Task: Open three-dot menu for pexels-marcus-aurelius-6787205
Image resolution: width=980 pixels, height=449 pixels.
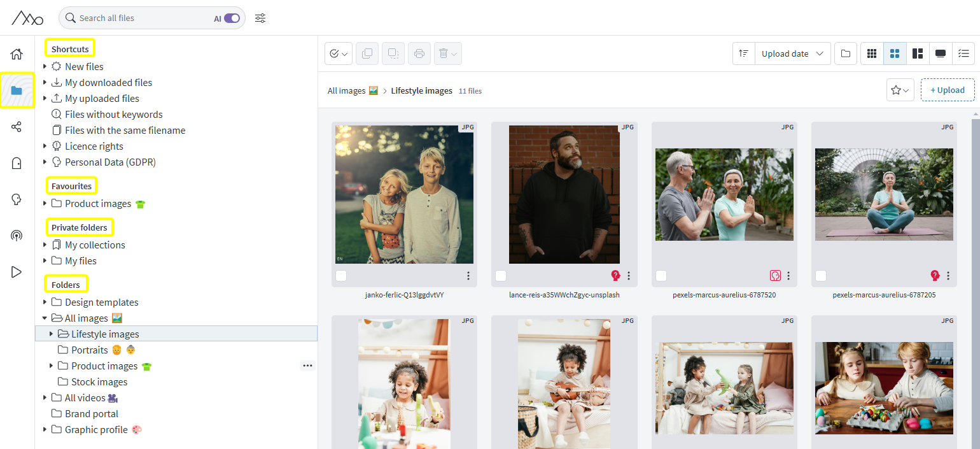Action: pos(948,276)
